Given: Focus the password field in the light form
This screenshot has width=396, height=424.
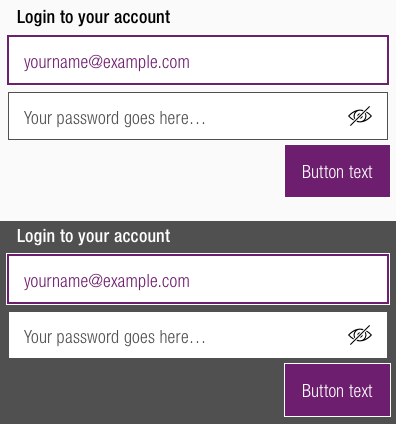Looking at the screenshot, I should point(198,116).
